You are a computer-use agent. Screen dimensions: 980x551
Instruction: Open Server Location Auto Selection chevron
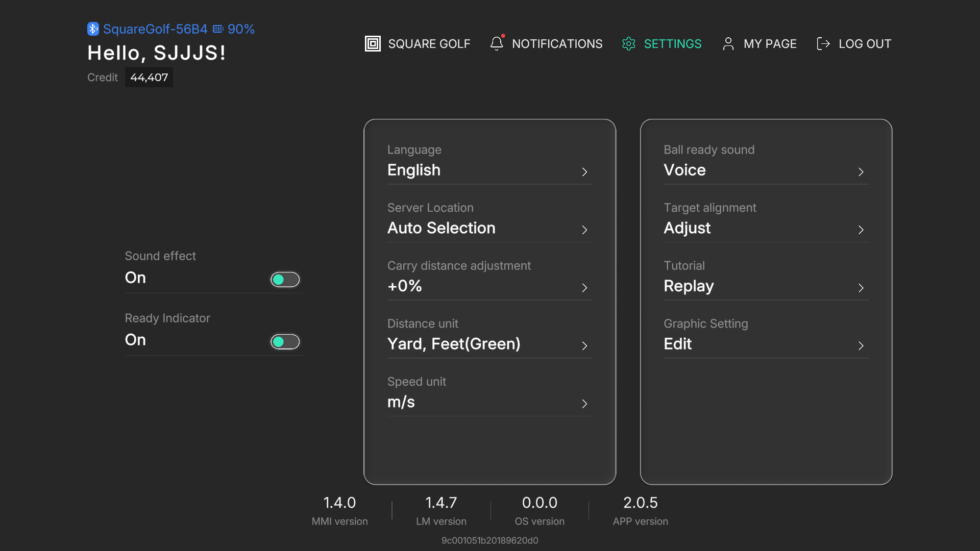pos(584,230)
